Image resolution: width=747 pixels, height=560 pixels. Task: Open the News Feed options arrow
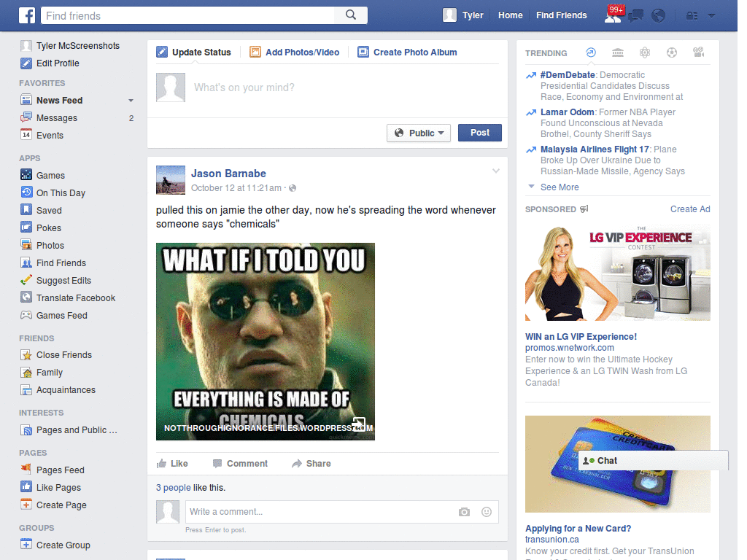[x=131, y=101]
